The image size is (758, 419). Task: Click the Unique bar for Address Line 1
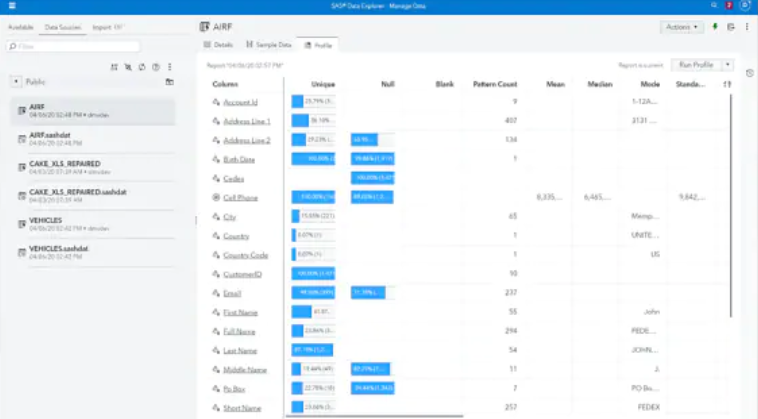[313, 120]
